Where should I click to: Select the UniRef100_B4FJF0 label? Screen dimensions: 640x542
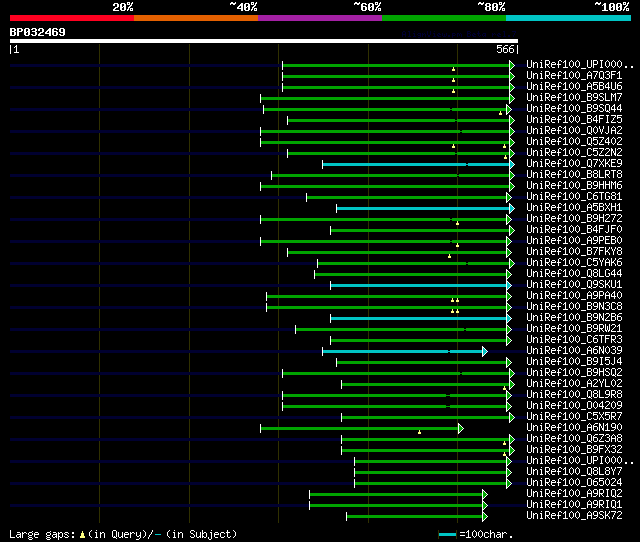point(574,230)
